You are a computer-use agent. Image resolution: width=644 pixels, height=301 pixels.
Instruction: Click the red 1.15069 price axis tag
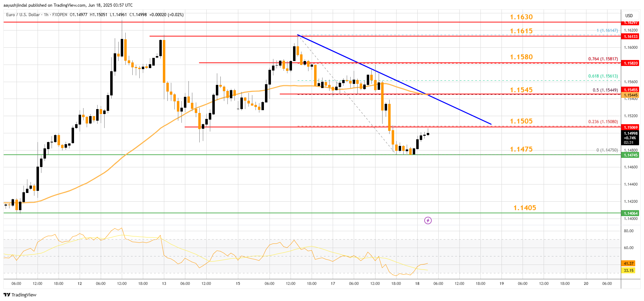pyautogui.click(x=630, y=127)
